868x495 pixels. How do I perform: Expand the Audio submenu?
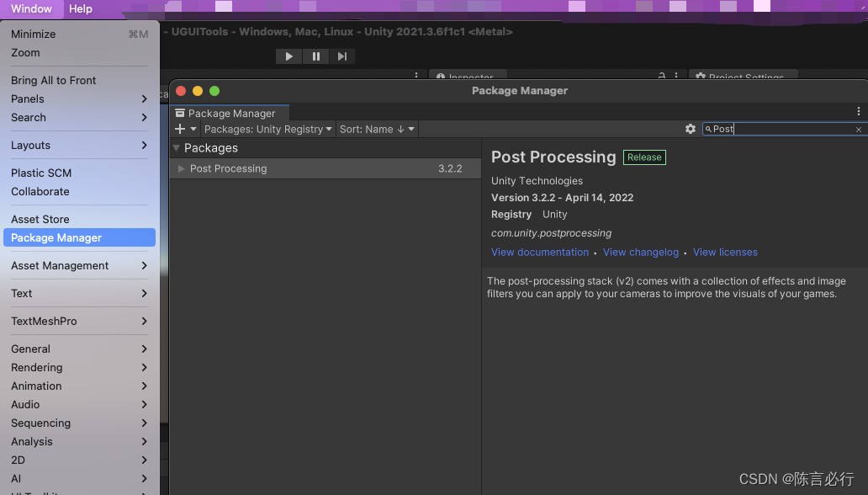tap(80, 405)
